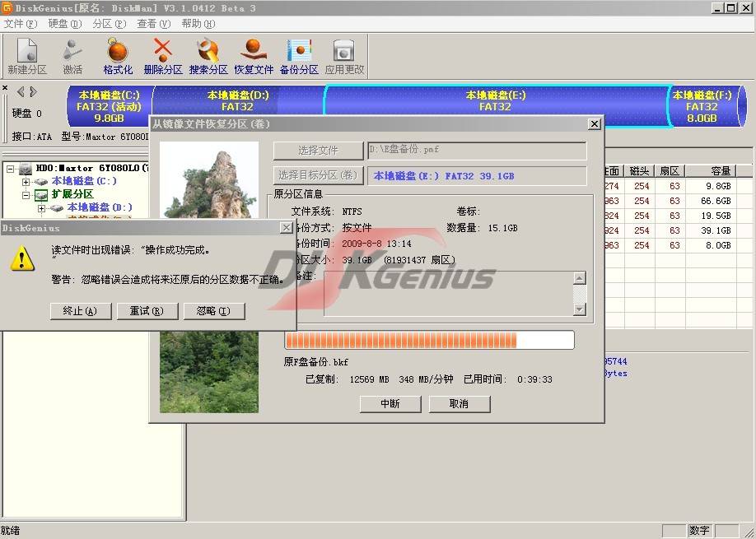756x539 pixels.
Task: Click the 原F盘备份.bkf file name text
Action: [315, 362]
